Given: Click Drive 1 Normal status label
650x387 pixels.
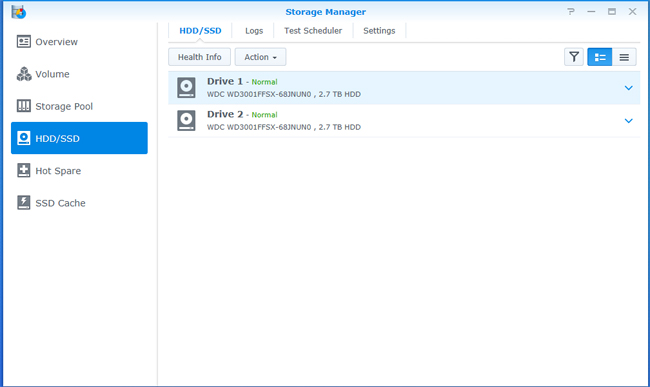Looking at the screenshot, I should [264, 82].
